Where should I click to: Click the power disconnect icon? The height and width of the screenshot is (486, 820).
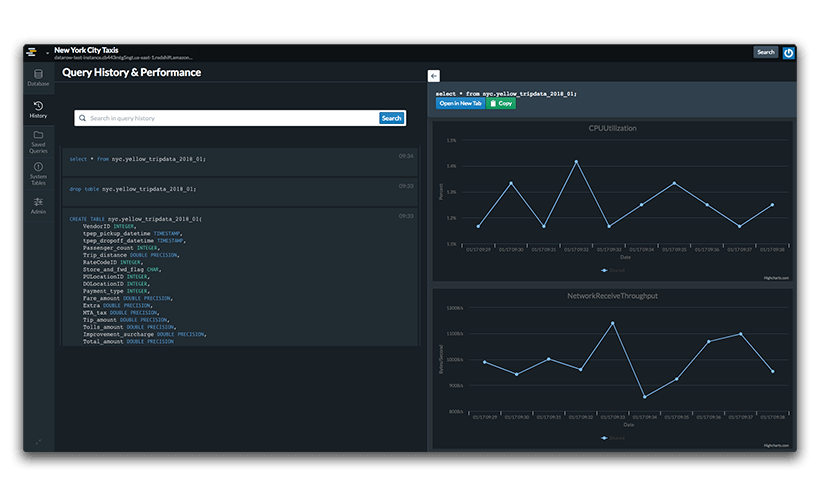(789, 52)
